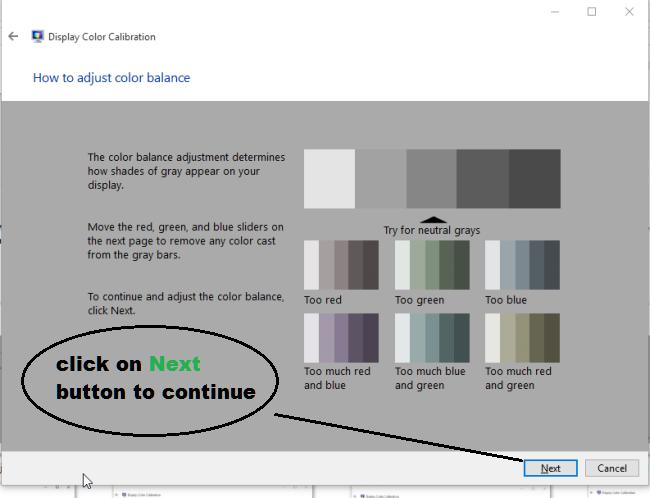Click text 'The color balance adjustment determines'
Viewport: 650px width, 498px height.
click(x=186, y=157)
